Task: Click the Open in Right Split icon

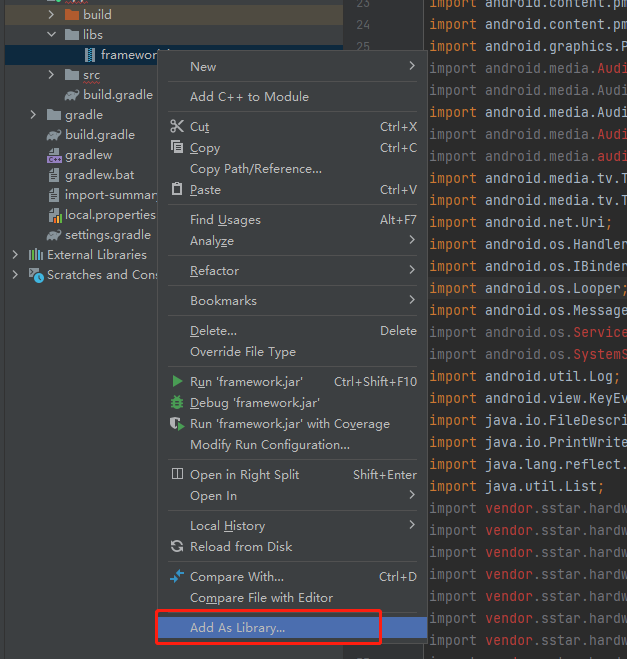Action: click(x=177, y=474)
